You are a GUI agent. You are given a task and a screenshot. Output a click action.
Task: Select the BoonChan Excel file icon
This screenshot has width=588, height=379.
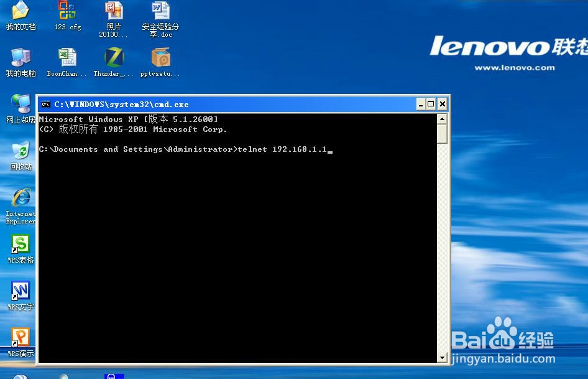tap(67, 57)
